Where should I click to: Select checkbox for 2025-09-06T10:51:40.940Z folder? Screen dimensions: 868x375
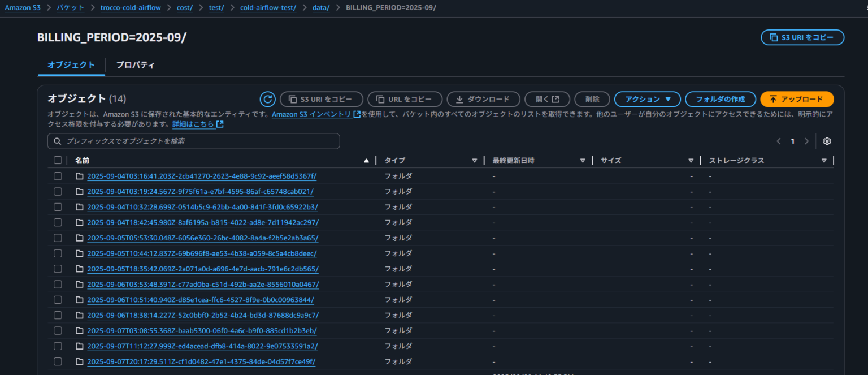58,300
